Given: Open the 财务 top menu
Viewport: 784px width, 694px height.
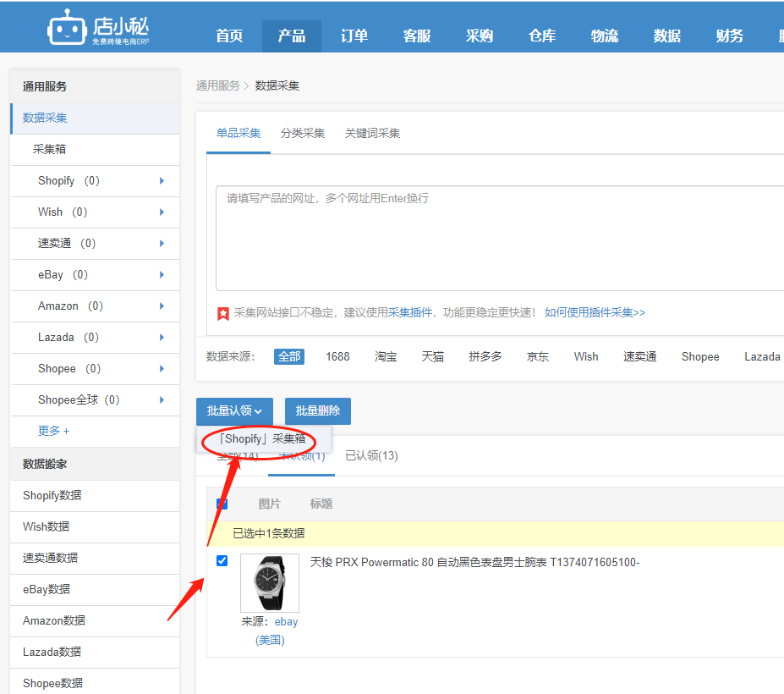Looking at the screenshot, I should [730, 36].
